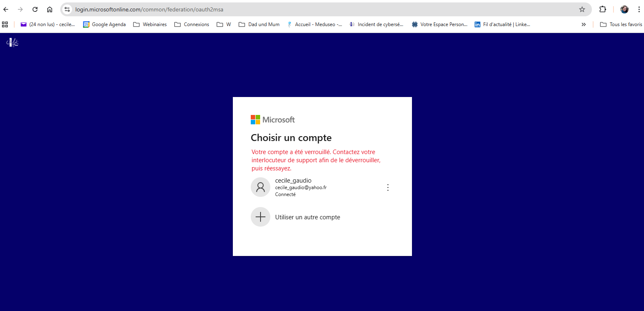Select the cecile_gaudio account avatar
Viewport: 644px width, 311px height.
click(261, 187)
